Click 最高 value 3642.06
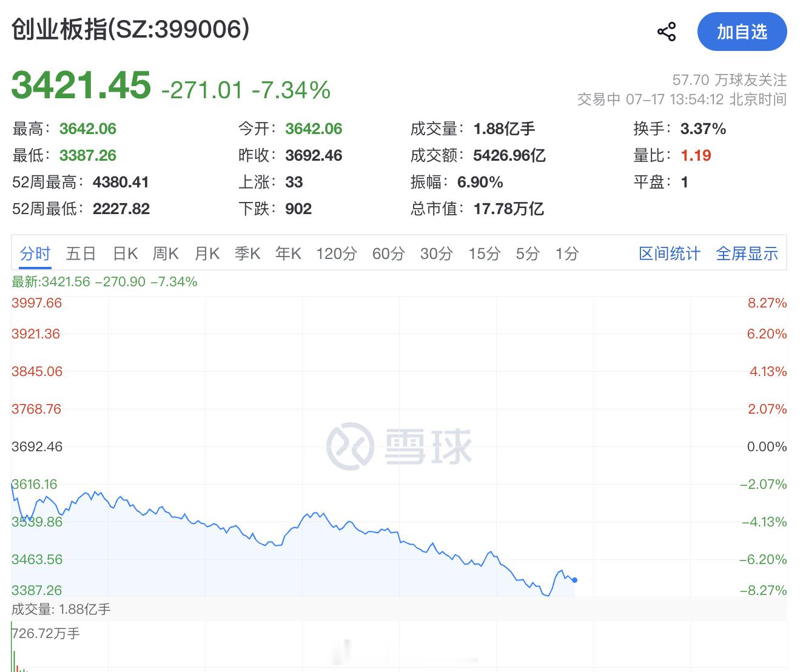 (88, 129)
